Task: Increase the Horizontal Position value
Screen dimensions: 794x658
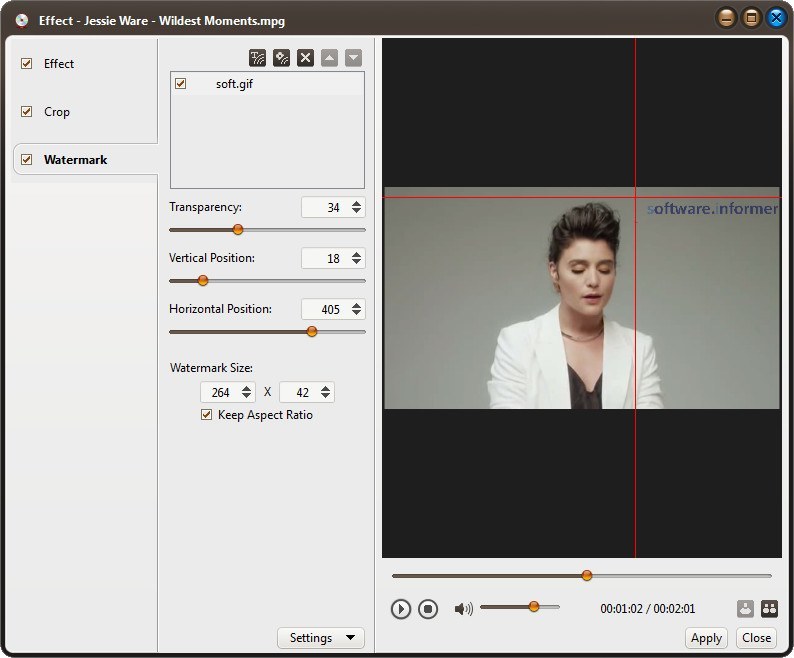Action: [x=356, y=305]
